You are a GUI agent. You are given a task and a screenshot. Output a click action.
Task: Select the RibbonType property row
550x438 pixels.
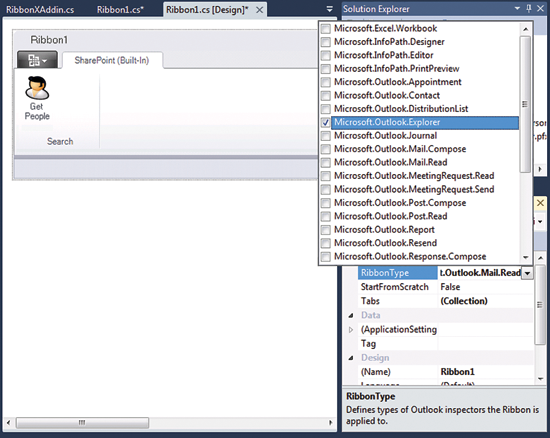[445, 273]
